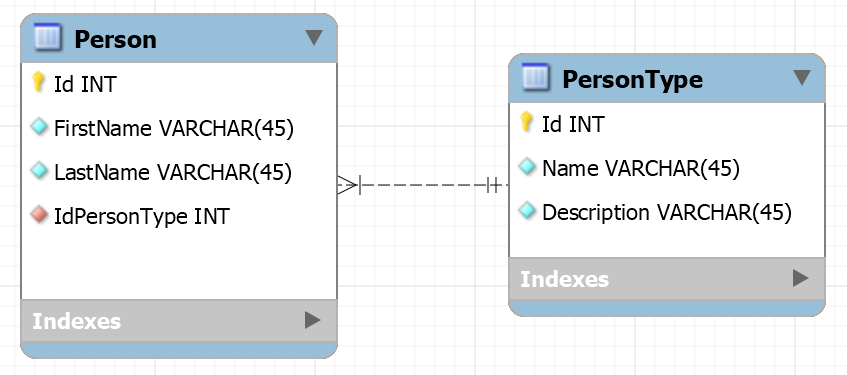Click the Indexes label in PersonType table
The width and height of the screenshot is (847, 375).
(x=564, y=279)
